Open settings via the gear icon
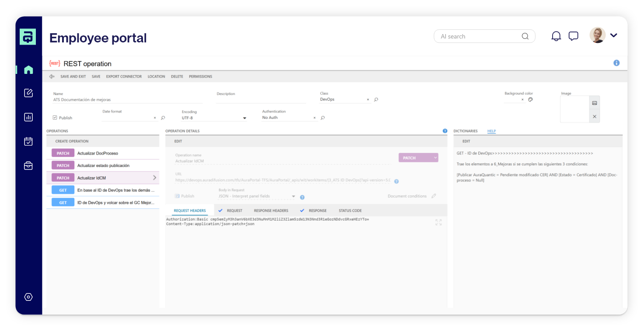The width and height of the screenshot is (644, 331). (x=28, y=297)
